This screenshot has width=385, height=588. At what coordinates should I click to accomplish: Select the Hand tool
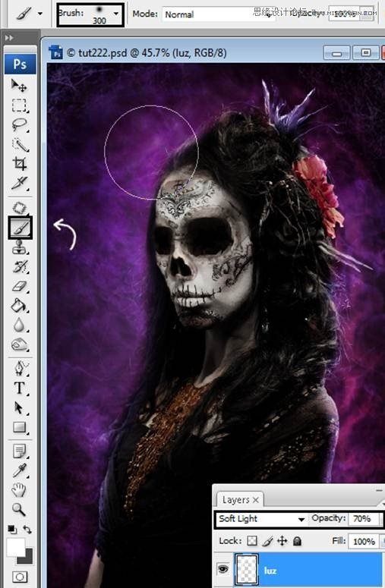[19, 490]
